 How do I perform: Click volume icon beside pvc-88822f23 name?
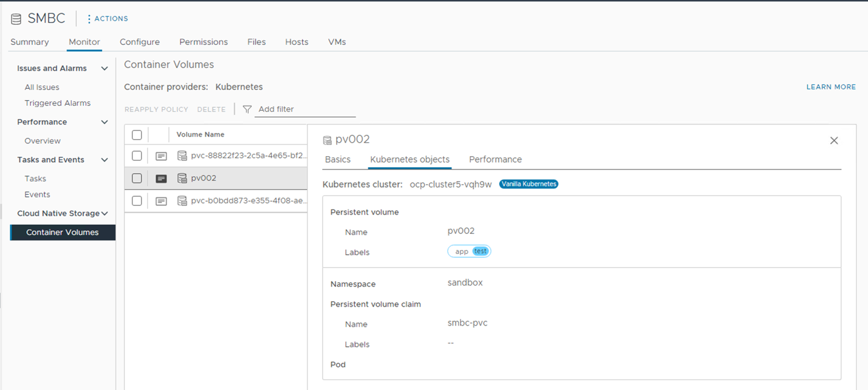point(182,156)
